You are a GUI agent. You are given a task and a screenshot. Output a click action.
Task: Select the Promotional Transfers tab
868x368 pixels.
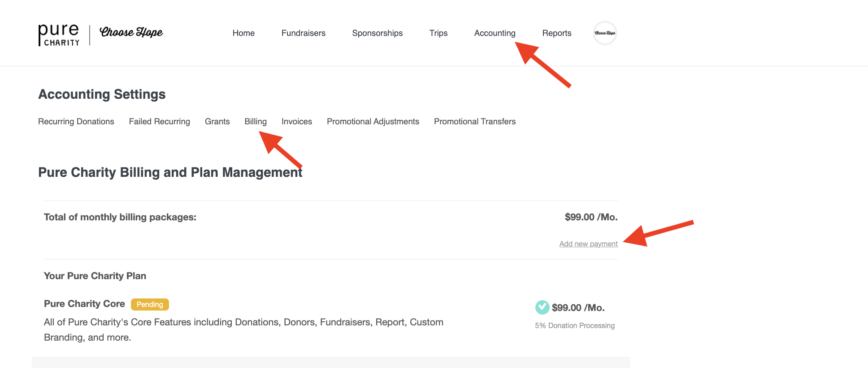[x=474, y=122]
